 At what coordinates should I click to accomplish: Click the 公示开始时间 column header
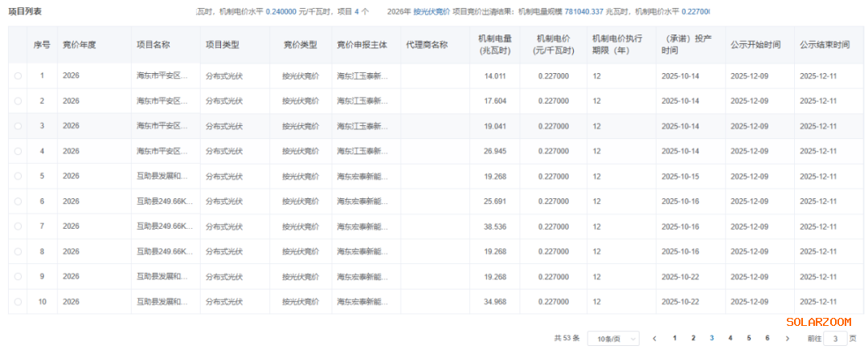[755, 45]
